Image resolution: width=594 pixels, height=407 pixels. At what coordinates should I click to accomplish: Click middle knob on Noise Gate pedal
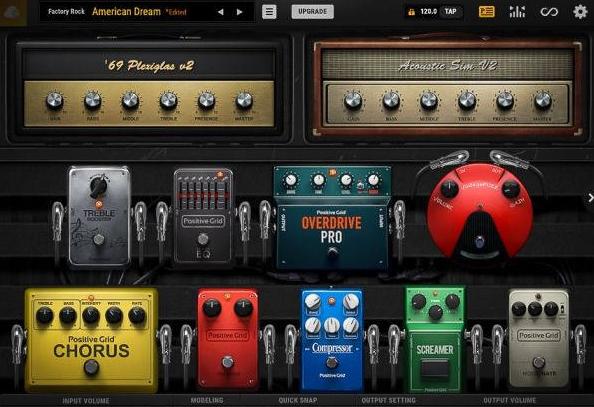pyautogui.click(x=535, y=309)
